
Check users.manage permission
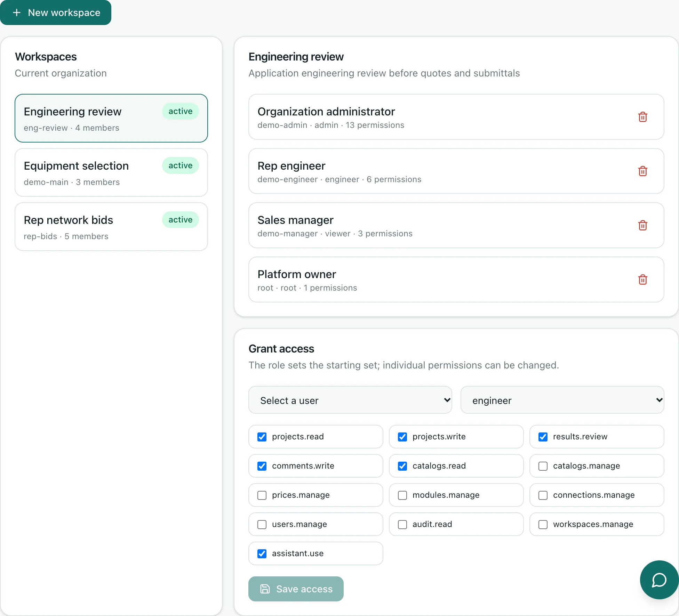262,524
